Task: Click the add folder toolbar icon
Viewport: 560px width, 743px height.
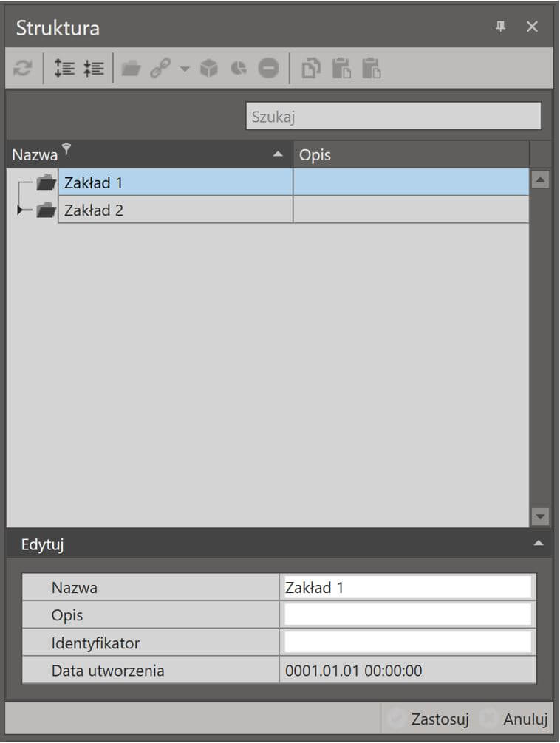Action: [131, 69]
